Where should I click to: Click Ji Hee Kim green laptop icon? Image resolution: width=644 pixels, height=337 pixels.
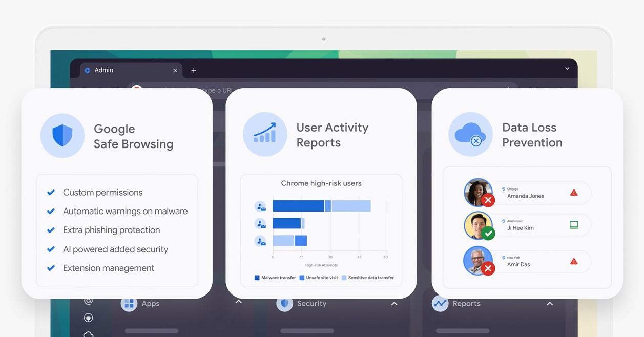pyautogui.click(x=574, y=225)
